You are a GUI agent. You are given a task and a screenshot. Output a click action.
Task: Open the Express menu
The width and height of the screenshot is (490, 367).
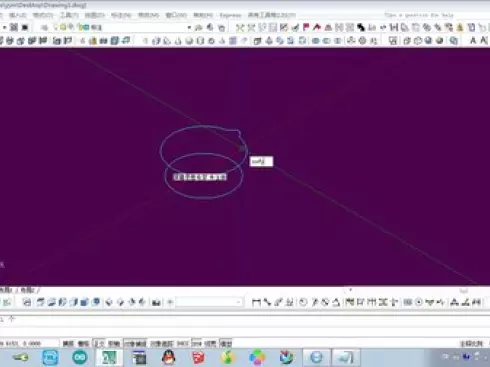click(230, 15)
